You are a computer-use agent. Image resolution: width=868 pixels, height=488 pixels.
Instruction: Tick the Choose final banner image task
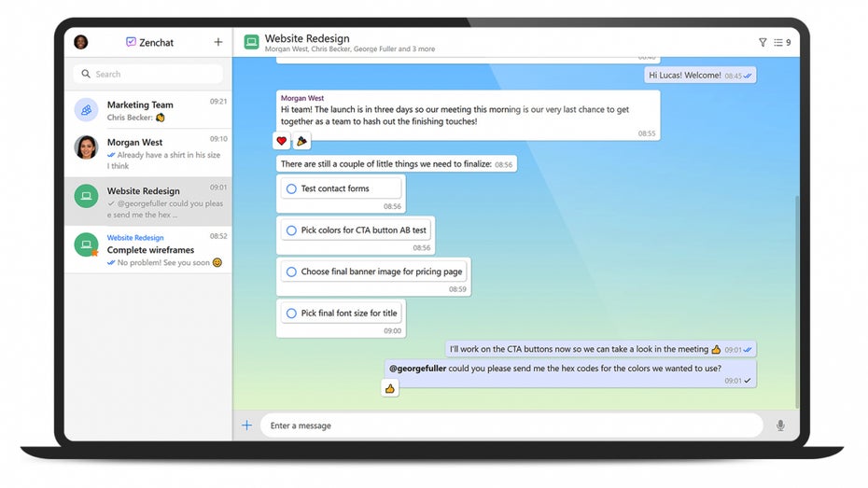[291, 272]
